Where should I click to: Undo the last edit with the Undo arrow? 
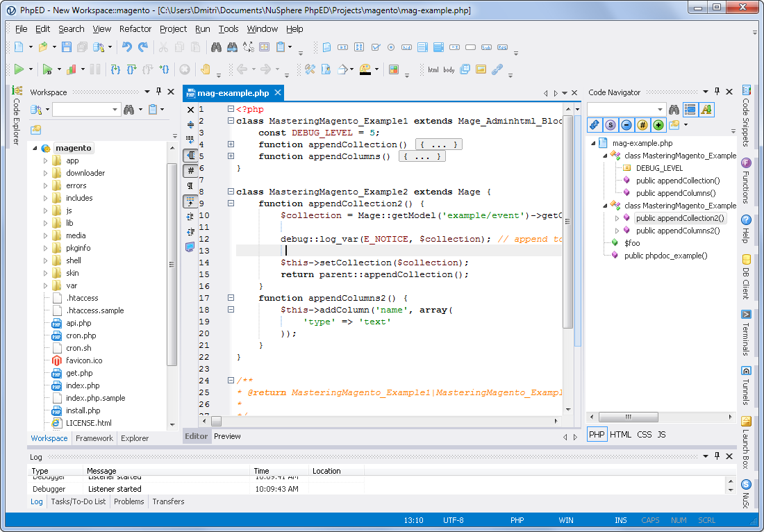(127, 47)
